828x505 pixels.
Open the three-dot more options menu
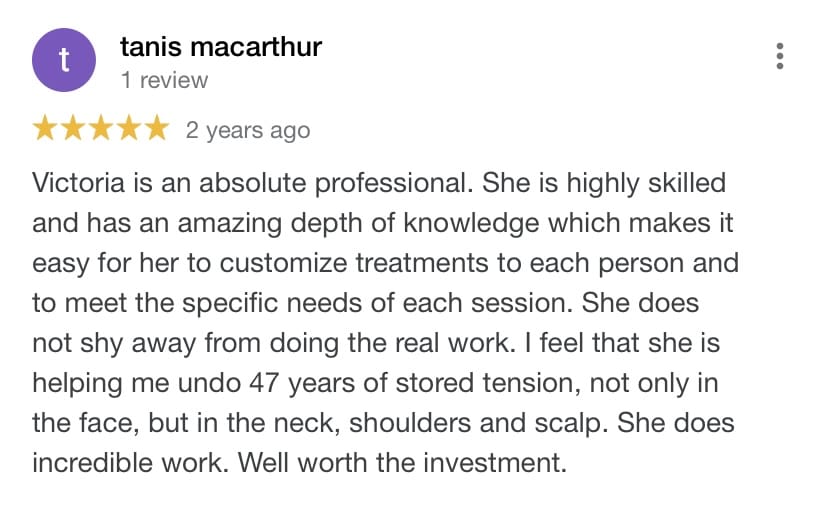click(x=780, y=56)
